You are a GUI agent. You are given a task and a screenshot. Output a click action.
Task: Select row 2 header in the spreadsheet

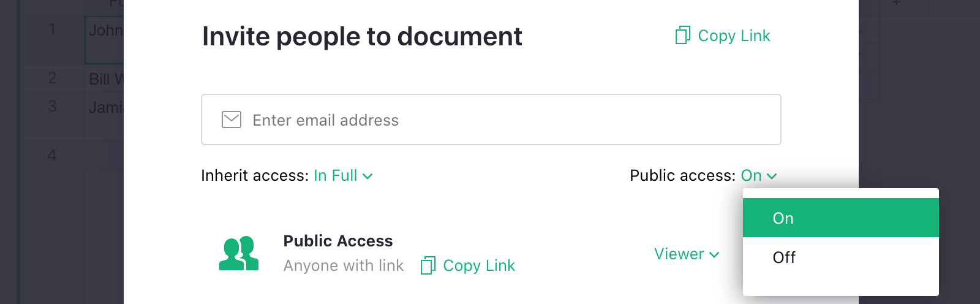coord(52,78)
